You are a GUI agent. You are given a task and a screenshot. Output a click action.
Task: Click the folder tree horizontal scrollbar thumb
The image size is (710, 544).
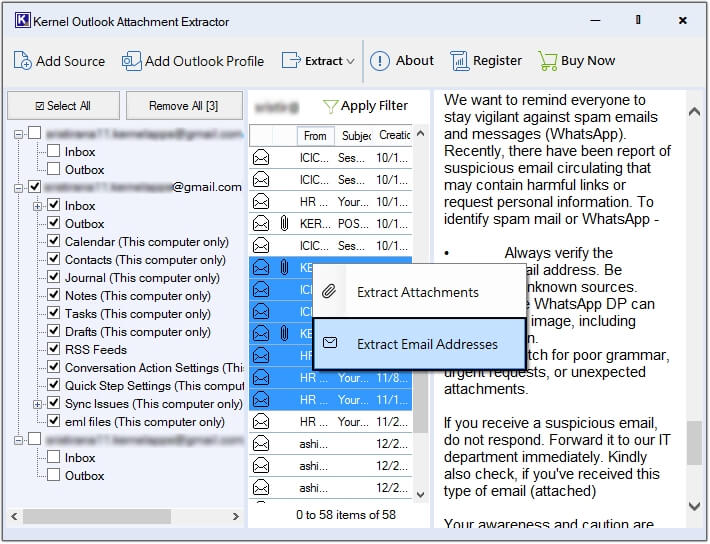point(97,516)
